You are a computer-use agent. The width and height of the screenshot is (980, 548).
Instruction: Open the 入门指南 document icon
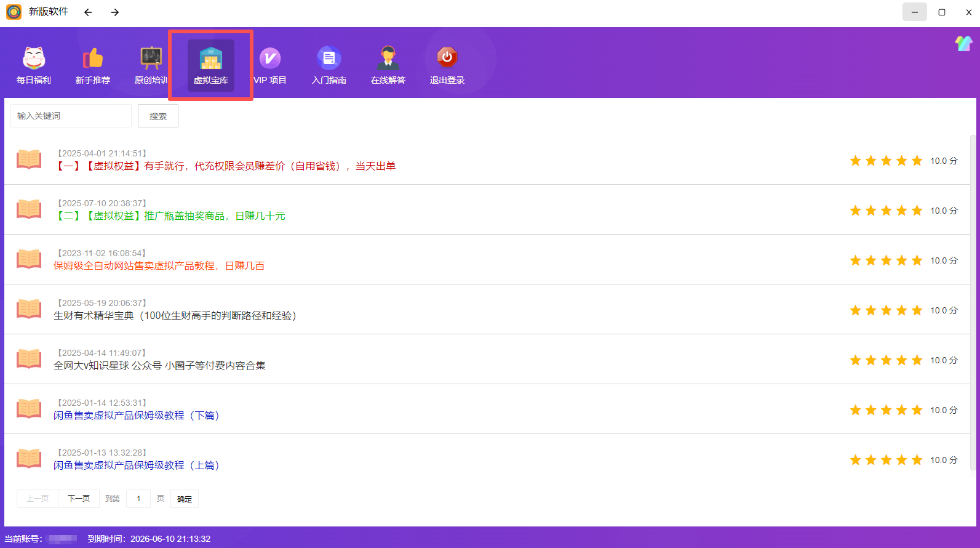(x=329, y=58)
